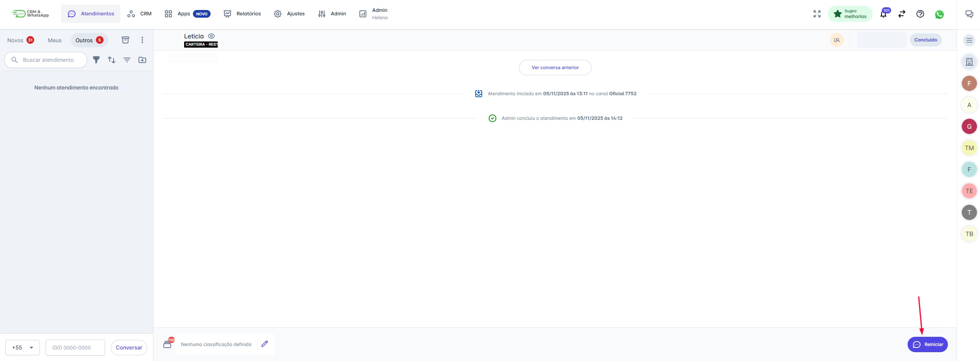Click the green WhatsApp icon
Image resolution: width=980 pixels, height=361 pixels.
click(939, 14)
